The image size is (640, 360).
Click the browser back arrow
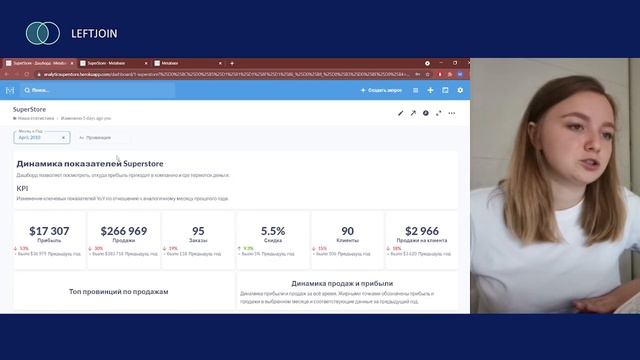pos(7,74)
